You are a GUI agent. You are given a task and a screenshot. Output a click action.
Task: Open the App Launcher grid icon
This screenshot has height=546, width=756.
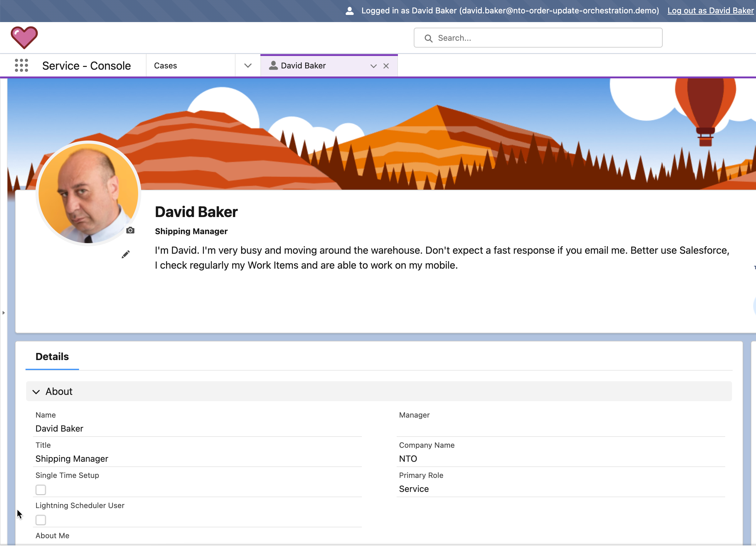21,65
